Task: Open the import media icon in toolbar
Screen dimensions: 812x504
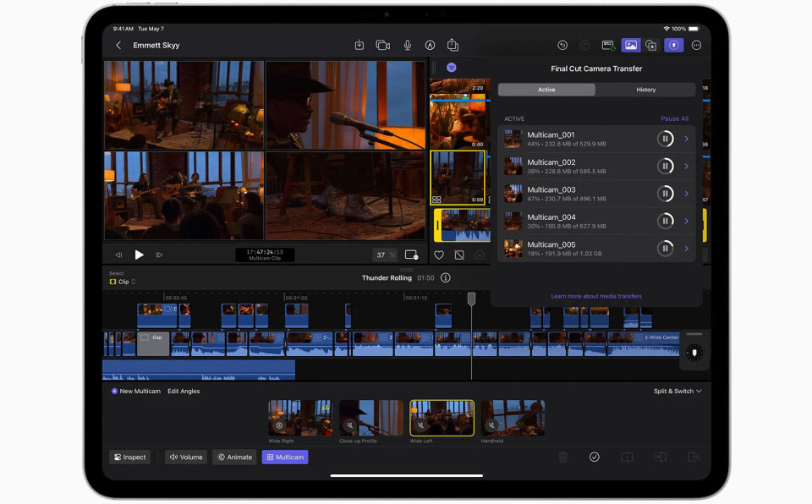Action: pyautogui.click(x=359, y=45)
